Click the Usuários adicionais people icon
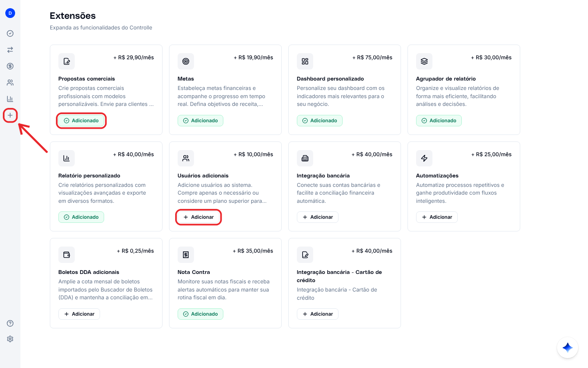 tap(186, 158)
